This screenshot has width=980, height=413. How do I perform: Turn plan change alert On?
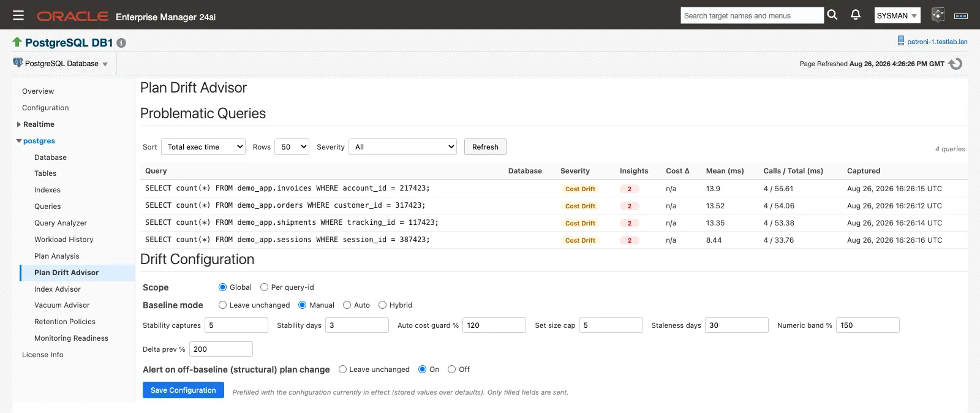click(423, 369)
